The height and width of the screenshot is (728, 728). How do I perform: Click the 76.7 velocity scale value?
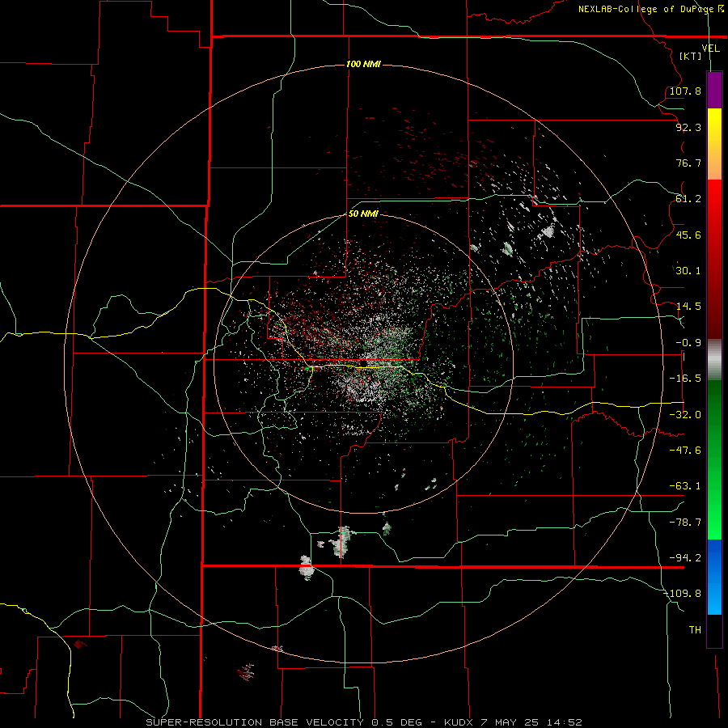coord(688,163)
